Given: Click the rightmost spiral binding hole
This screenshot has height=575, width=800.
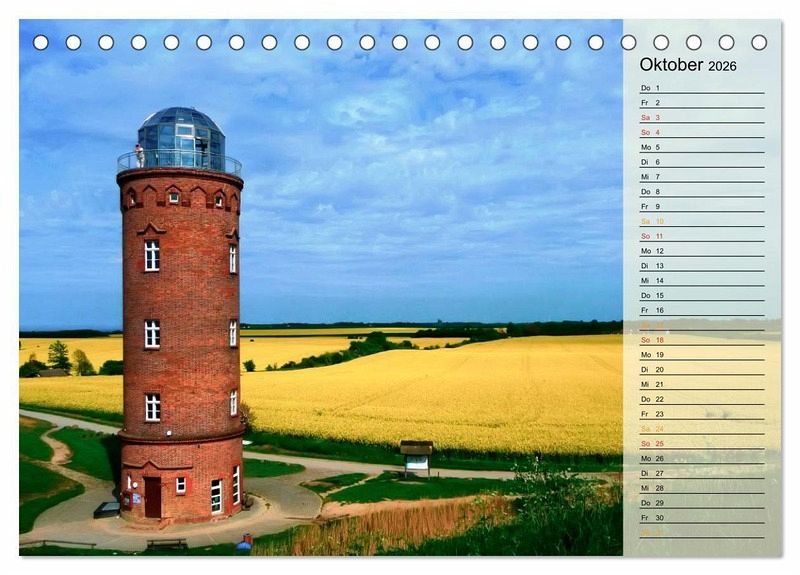Looking at the screenshot, I should 759,42.
